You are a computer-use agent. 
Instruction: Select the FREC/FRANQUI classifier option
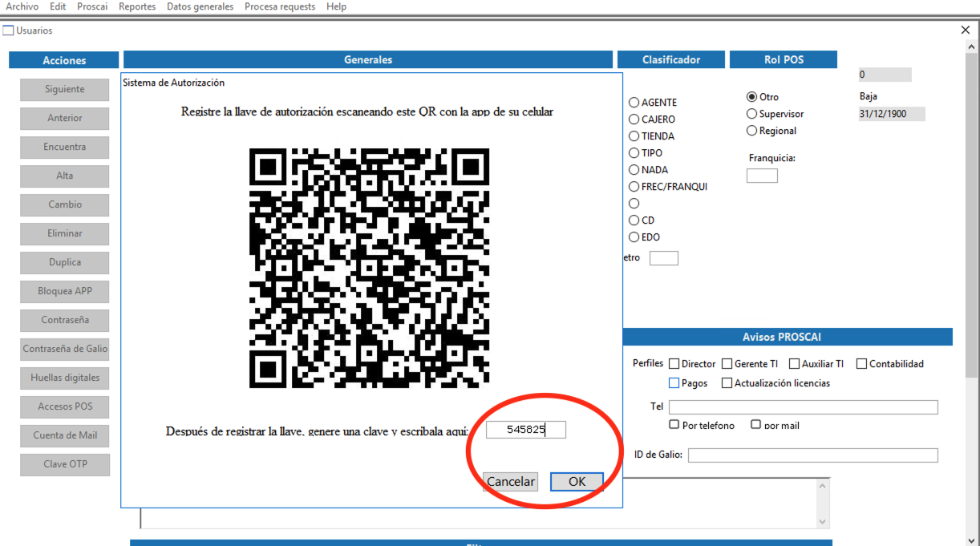[634, 187]
